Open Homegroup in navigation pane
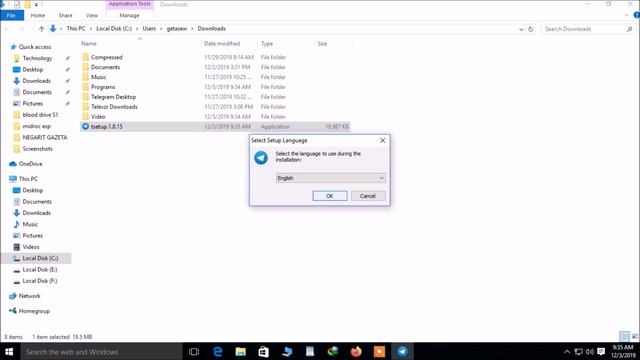Screen dimensions: 640x360 [x=34, y=311]
